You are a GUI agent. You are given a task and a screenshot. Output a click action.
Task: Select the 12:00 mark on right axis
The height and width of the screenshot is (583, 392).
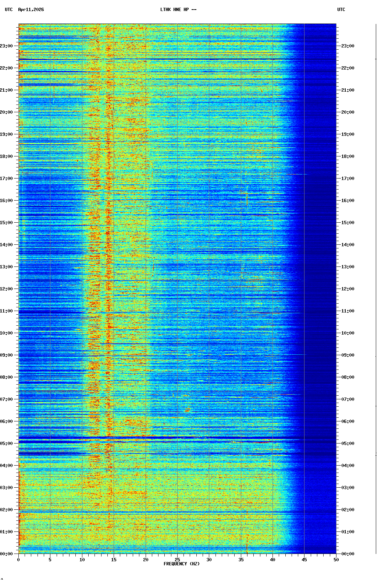coord(348,289)
